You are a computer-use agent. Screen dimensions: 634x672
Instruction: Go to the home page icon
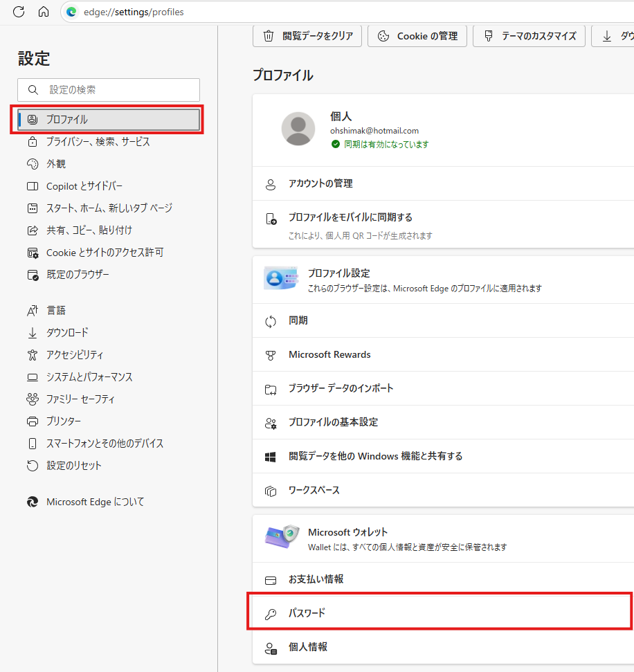pyautogui.click(x=44, y=12)
